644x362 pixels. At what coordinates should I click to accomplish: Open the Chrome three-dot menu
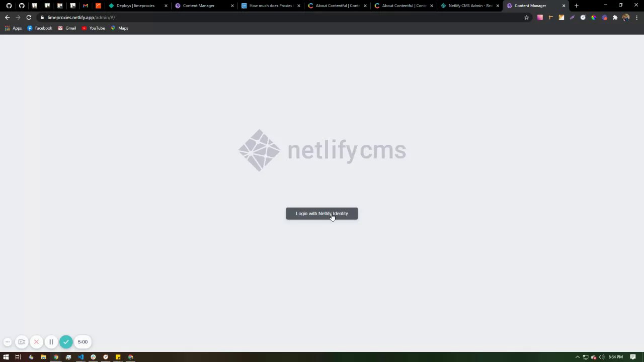(636, 18)
